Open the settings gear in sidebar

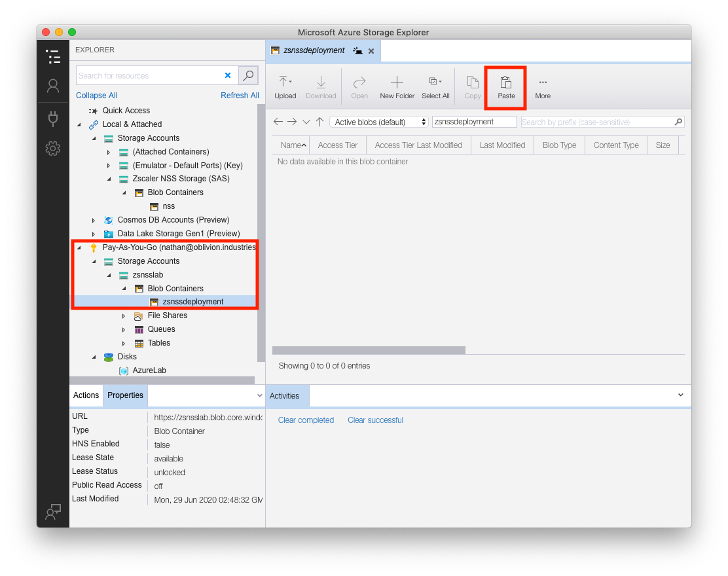tap(53, 149)
